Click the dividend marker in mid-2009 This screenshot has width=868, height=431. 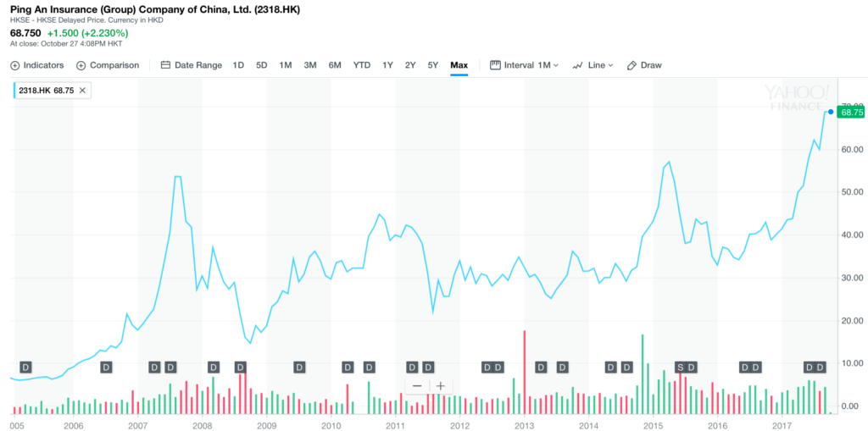point(299,367)
